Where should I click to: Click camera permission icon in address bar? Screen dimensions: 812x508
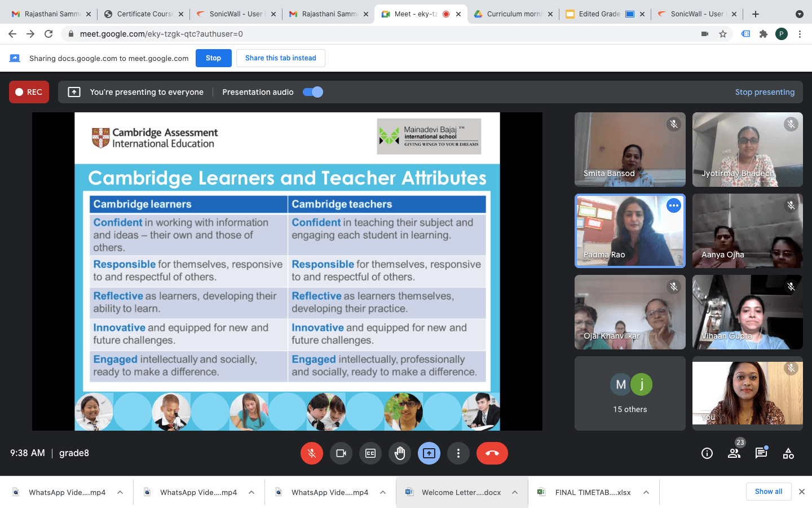(704, 34)
